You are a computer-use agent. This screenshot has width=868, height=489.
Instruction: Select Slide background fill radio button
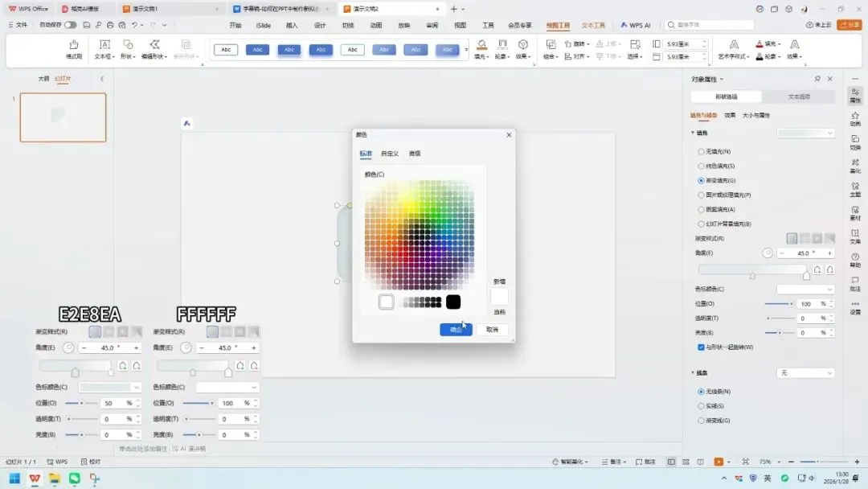[x=701, y=224]
